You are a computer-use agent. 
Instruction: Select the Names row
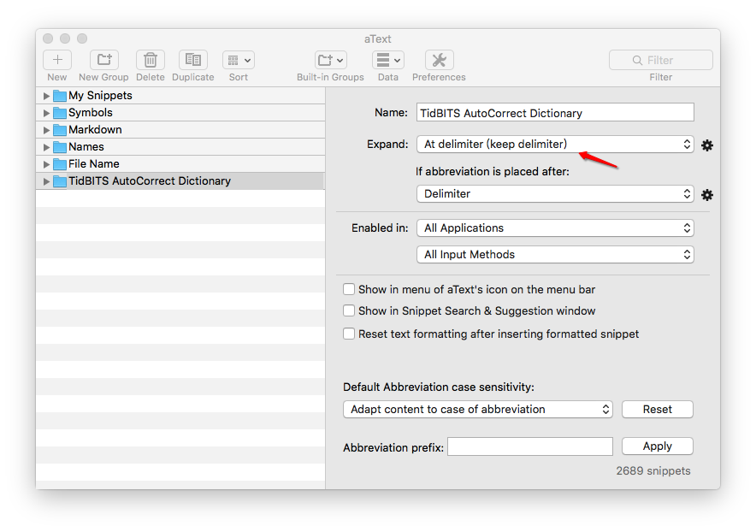[x=180, y=147]
